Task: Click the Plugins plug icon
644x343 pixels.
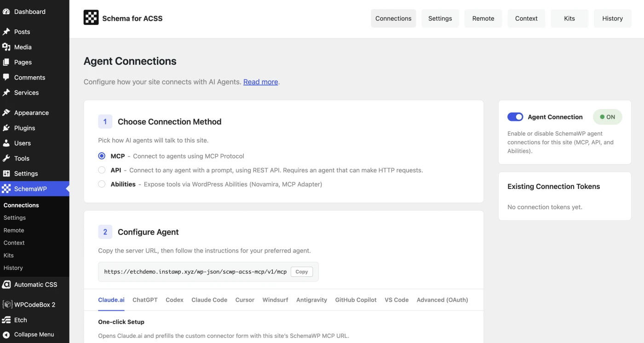Action: pos(6,128)
